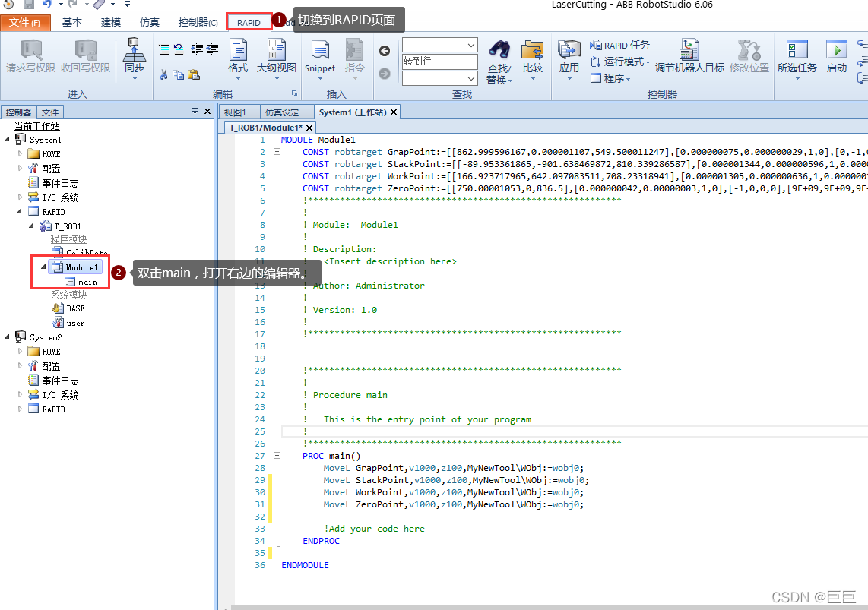Open the Edit group dialog launcher
The height and width of the screenshot is (610, 868).
pos(294,93)
